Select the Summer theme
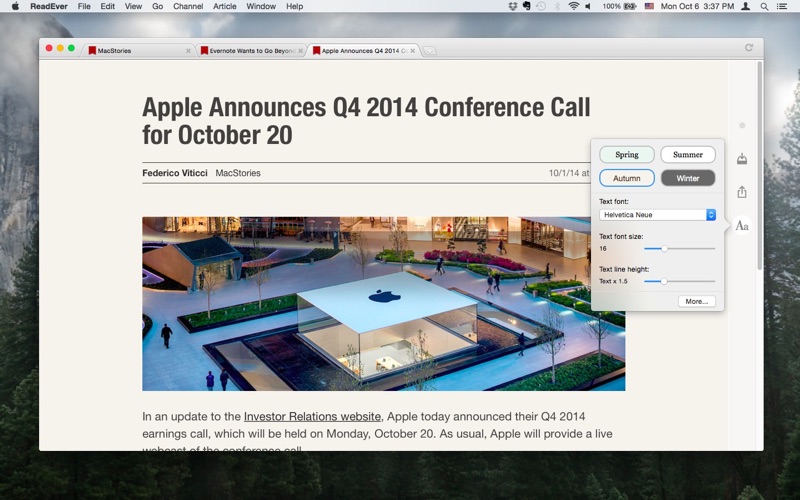The image size is (800, 500). [x=688, y=155]
